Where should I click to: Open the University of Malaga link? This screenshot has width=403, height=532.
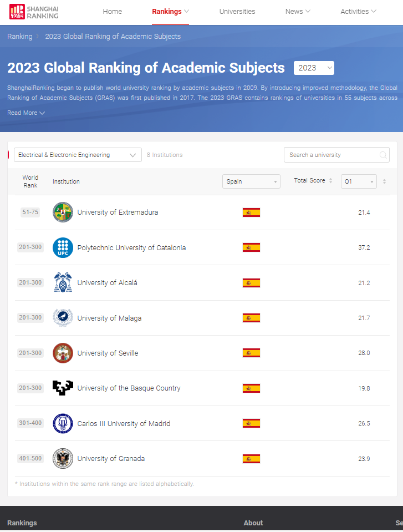pos(109,318)
